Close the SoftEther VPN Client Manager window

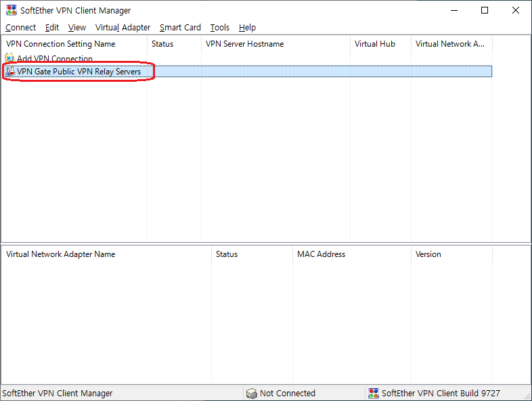(515, 10)
